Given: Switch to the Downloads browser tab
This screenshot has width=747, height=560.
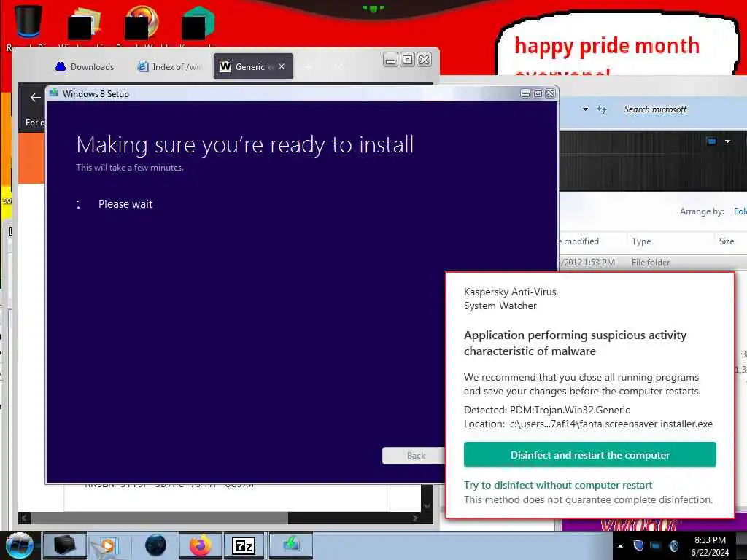Looking at the screenshot, I should coord(85,66).
